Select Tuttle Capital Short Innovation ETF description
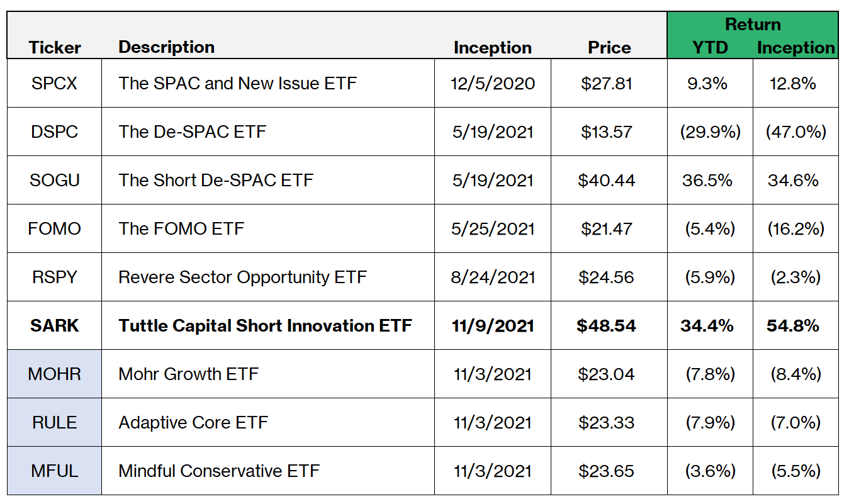849x504 pixels. click(x=265, y=325)
